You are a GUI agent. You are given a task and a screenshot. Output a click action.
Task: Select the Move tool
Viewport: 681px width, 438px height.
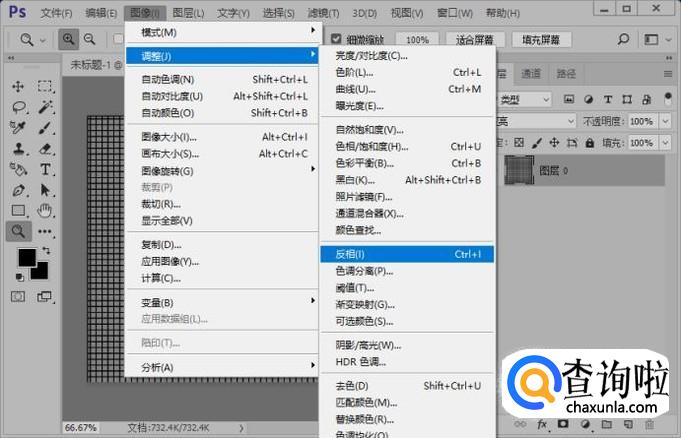(x=18, y=86)
